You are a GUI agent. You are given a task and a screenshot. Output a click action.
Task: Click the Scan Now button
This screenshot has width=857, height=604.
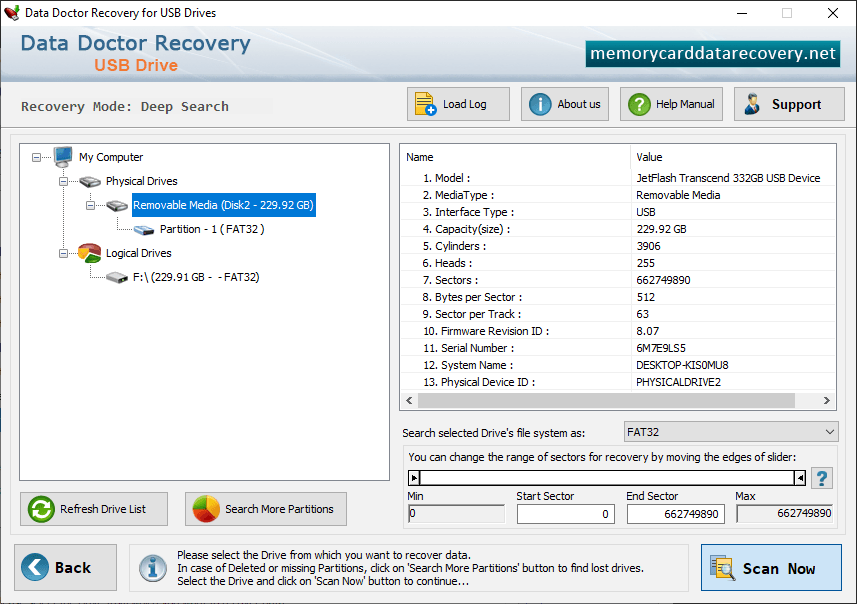[771, 567]
